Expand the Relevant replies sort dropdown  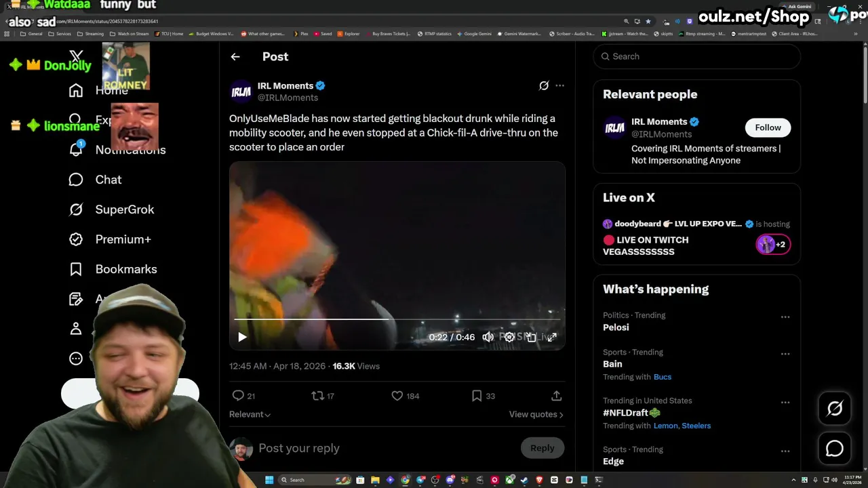pos(250,414)
